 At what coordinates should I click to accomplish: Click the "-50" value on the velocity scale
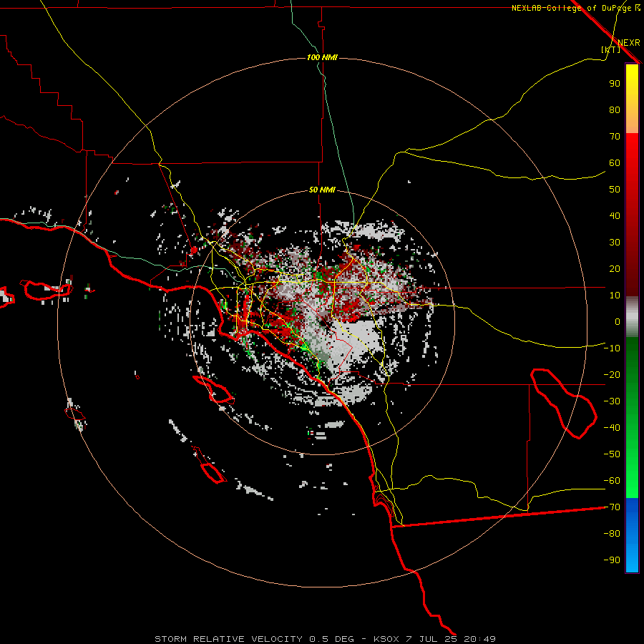point(612,454)
